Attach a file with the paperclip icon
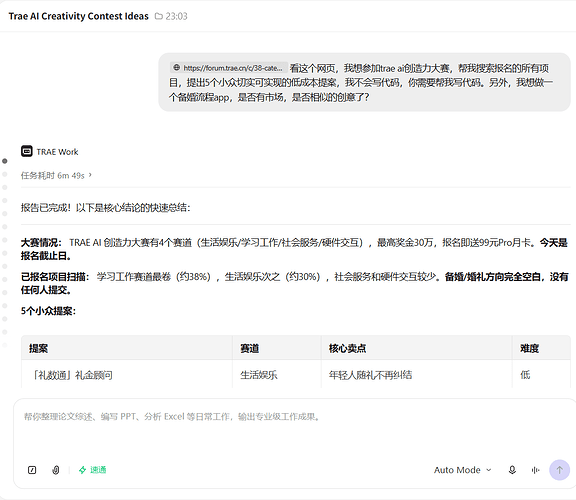 [x=55, y=470]
